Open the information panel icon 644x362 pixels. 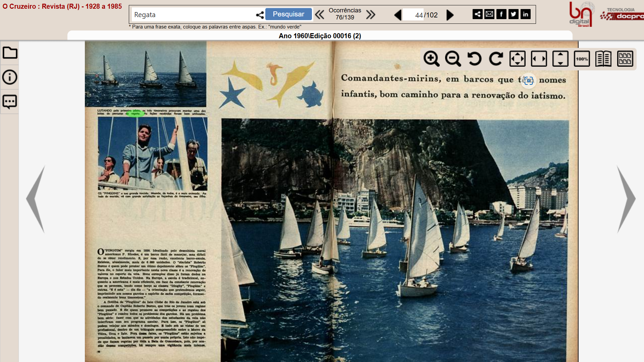(x=10, y=77)
